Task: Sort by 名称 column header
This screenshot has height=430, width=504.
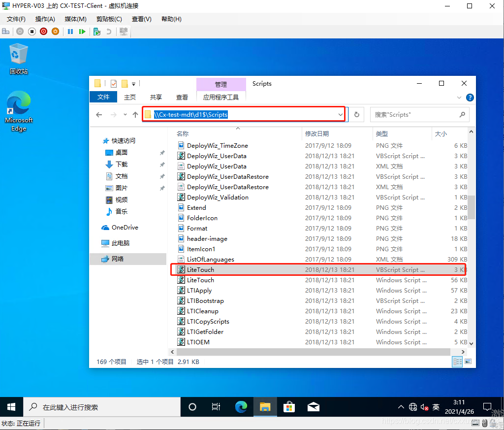Action: click(x=183, y=134)
